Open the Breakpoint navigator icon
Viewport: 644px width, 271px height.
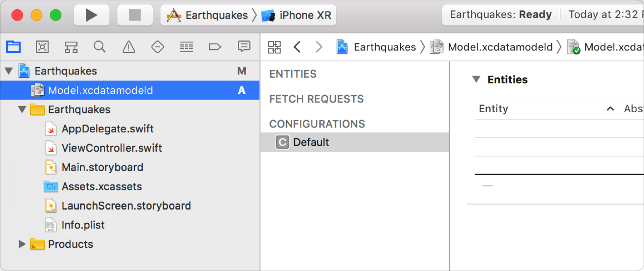tap(215, 46)
